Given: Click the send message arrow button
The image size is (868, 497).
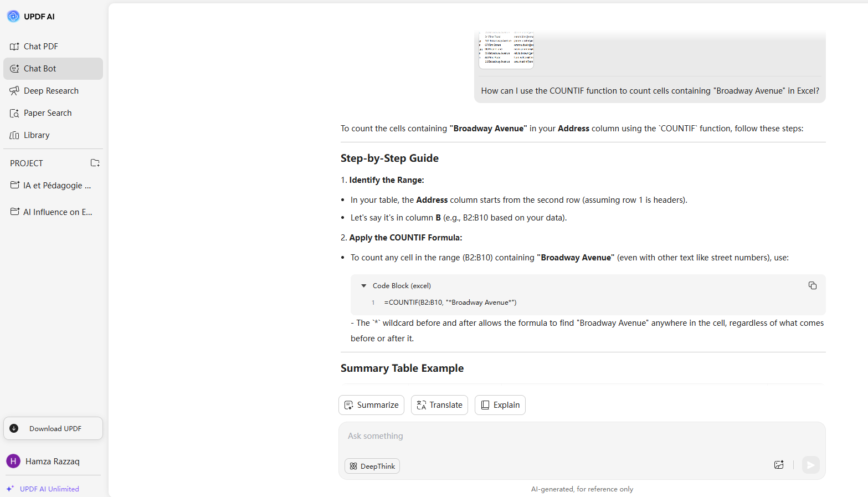Looking at the screenshot, I should coord(810,465).
